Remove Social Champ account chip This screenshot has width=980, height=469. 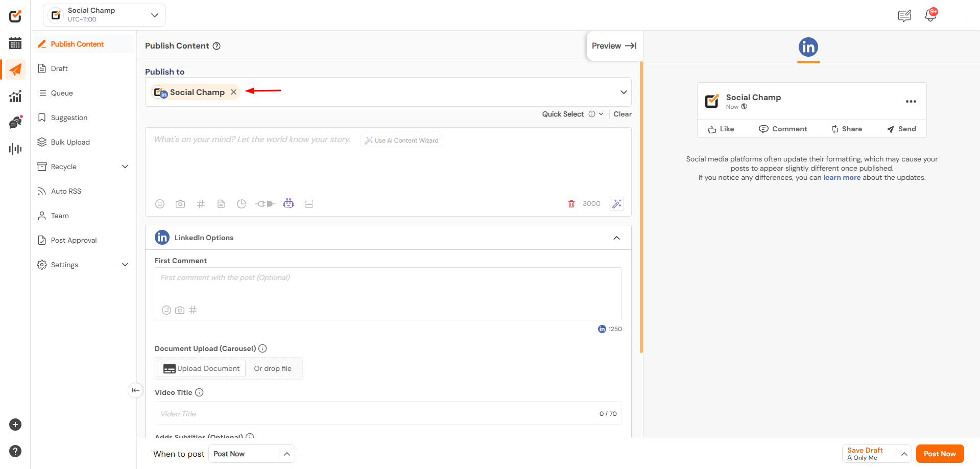233,92
